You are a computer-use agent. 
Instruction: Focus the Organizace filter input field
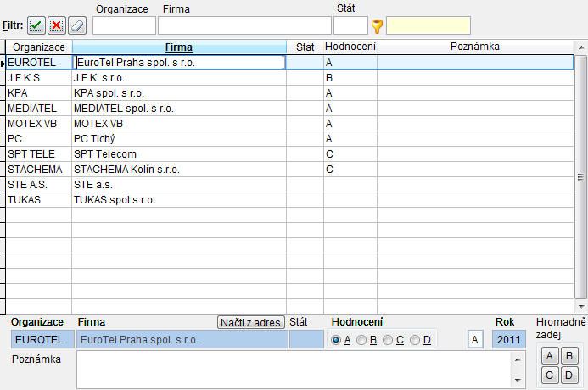coord(124,25)
